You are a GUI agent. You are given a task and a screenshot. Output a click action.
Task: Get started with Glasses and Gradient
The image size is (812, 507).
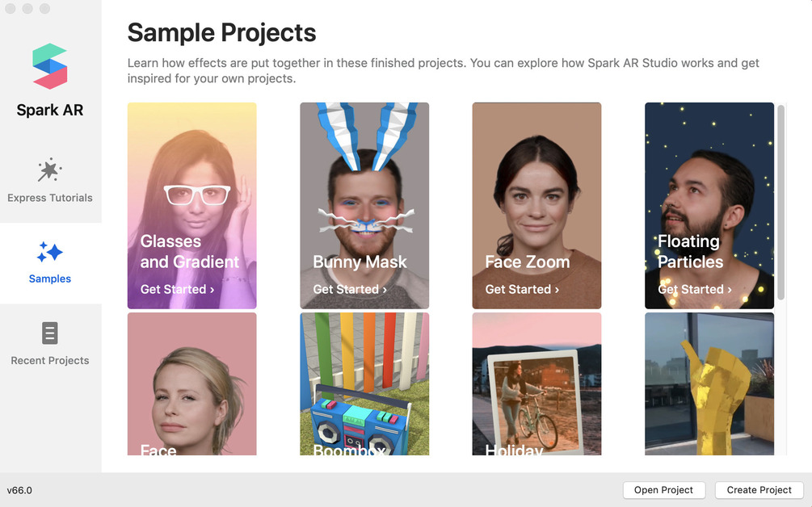(x=177, y=289)
